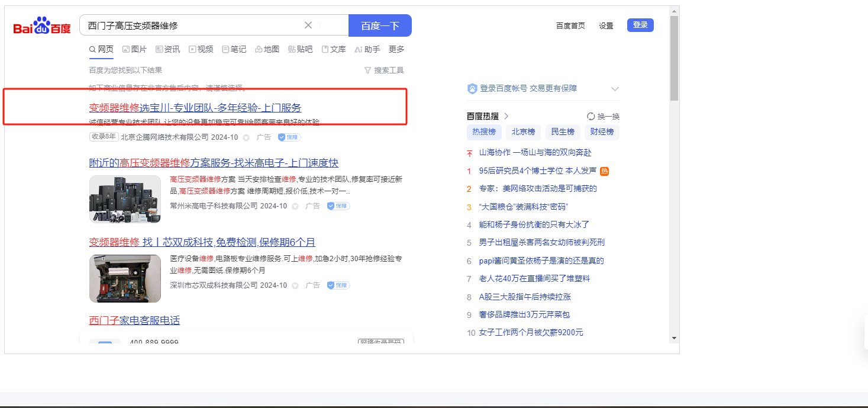Expand the 登录百度帐号 panel chevron
Image resolution: width=868 pixels, height=408 pixels.
tap(615, 89)
